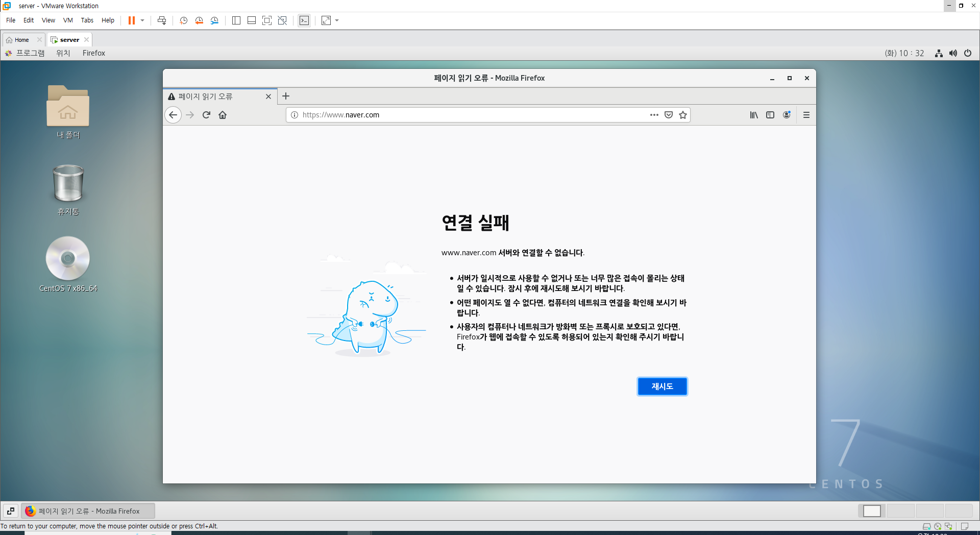Viewport: 980px width, 535px height.
Task: Select the 페이지 읽기 오류 Firefox tab
Action: click(x=219, y=96)
